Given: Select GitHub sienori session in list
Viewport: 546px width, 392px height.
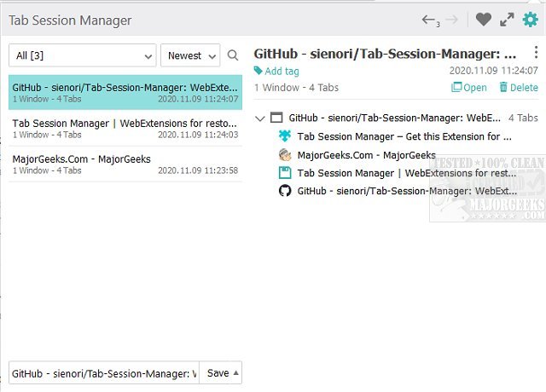Looking at the screenshot, I should pyautogui.click(x=125, y=92).
